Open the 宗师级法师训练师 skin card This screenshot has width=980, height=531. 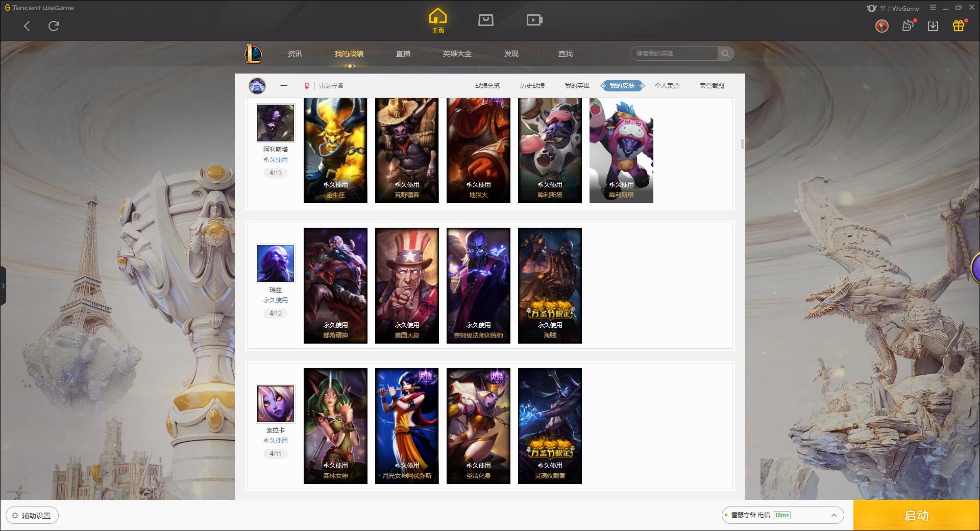point(478,285)
